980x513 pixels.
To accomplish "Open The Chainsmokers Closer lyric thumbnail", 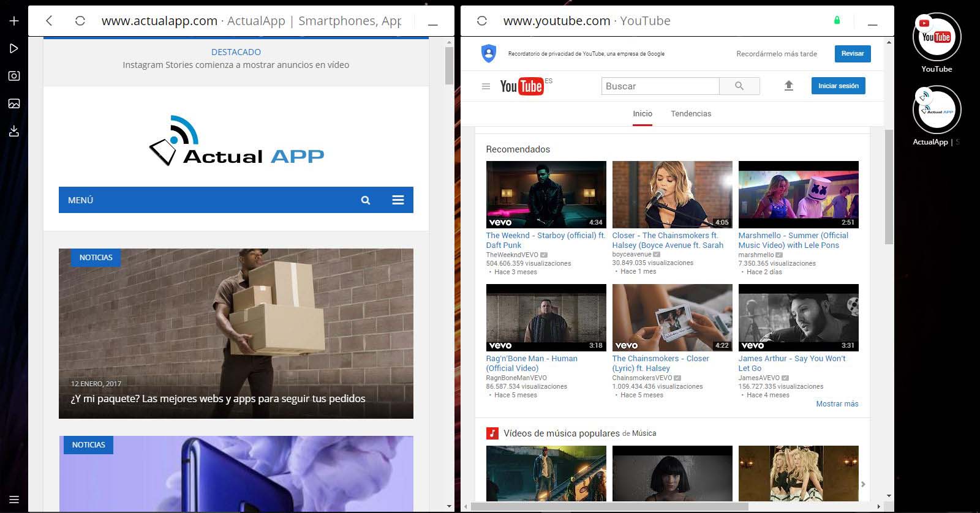I will (x=673, y=318).
